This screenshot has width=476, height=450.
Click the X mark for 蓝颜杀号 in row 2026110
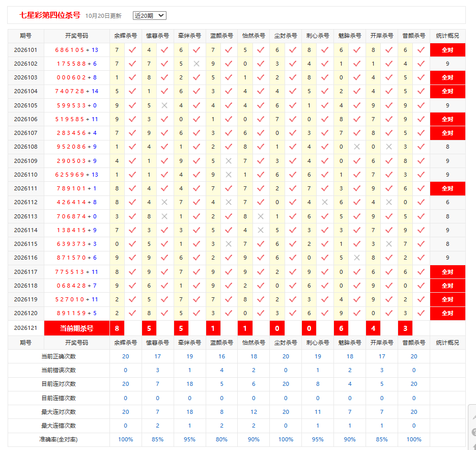tap(229, 175)
